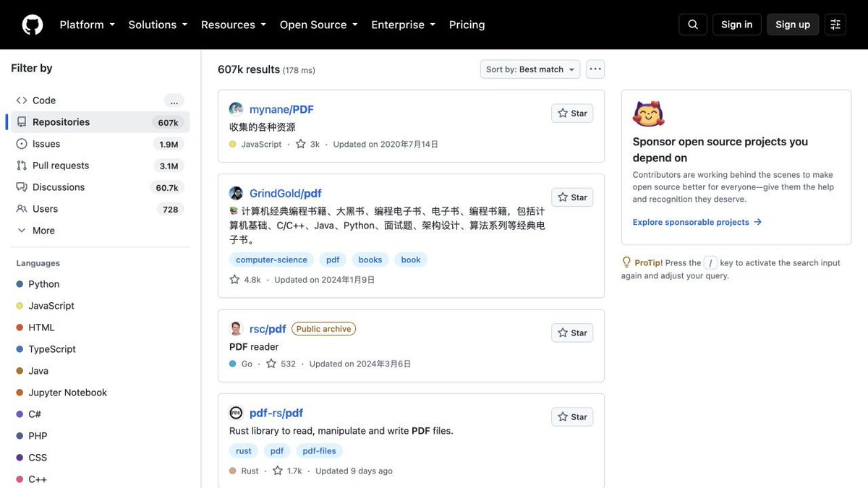Open the Sort by Best match dropdown
Image resolution: width=868 pixels, height=488 pixels.
[x=530, y=69]
